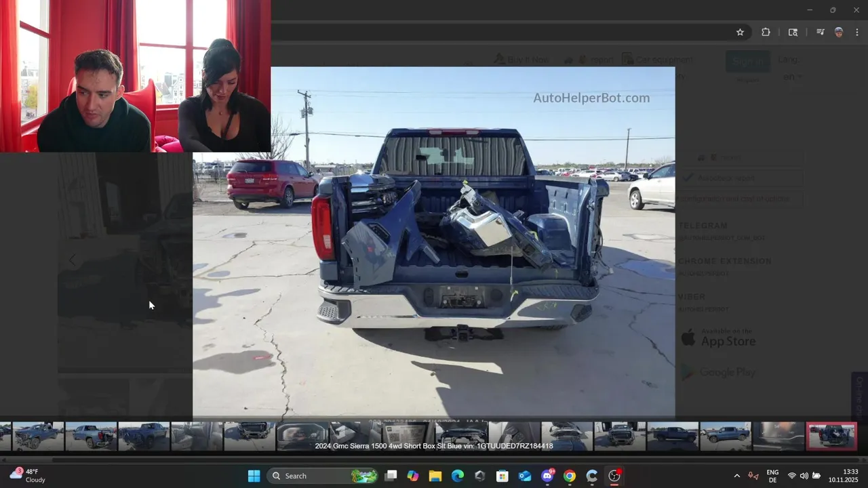Open the CHROME EXTENSION link
This screenshot has width=868, height=488.
point(725,261)
